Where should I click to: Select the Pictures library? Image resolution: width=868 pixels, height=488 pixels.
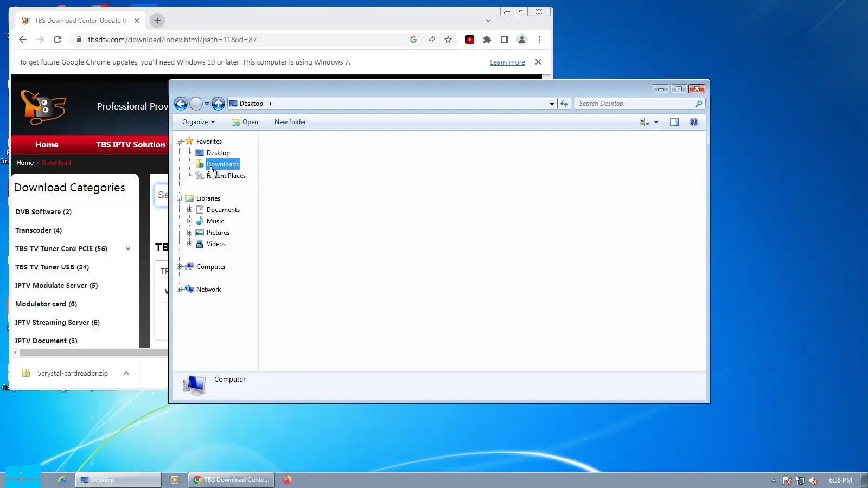218,233
